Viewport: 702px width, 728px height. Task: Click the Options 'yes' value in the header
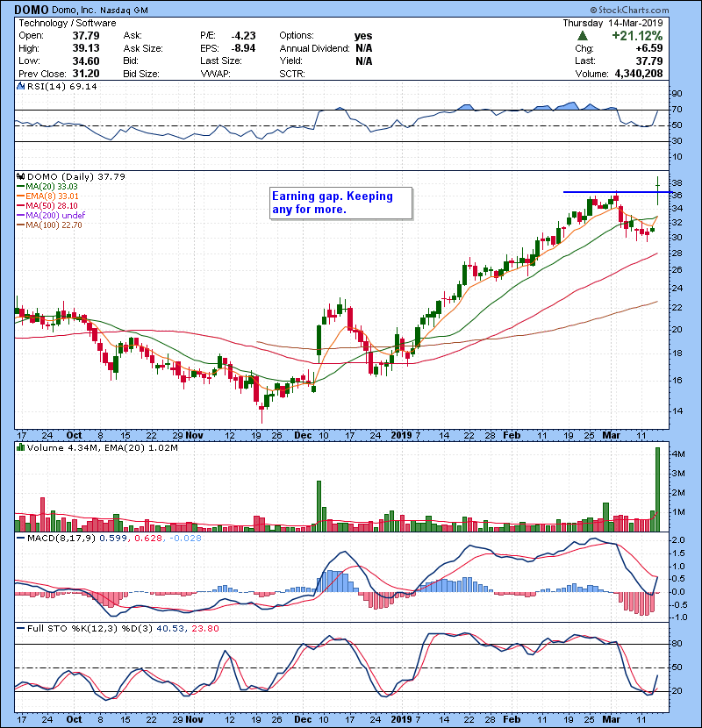[363, 36]
